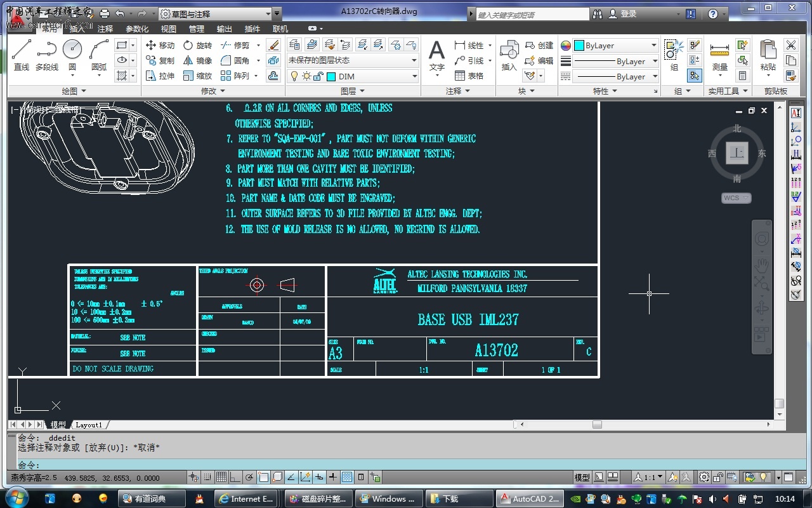Select the 文字 (Text) annotation tool

pyautogui.click(x=436, y=55)
